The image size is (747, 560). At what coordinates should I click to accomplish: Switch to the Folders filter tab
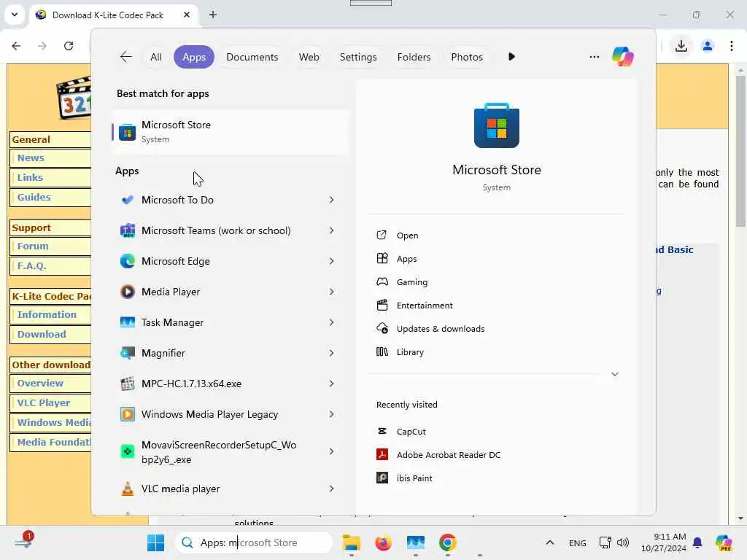(x=414, y=57)
